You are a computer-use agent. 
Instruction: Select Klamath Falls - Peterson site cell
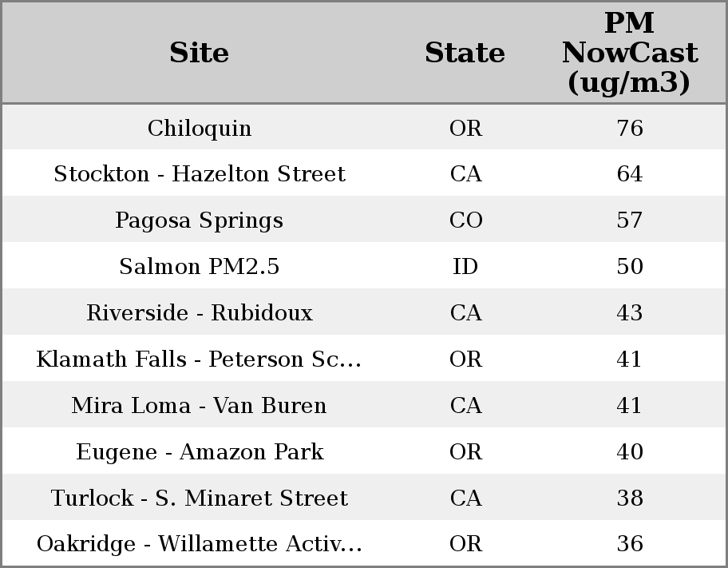pyautogui.click(x=200, y=359)
